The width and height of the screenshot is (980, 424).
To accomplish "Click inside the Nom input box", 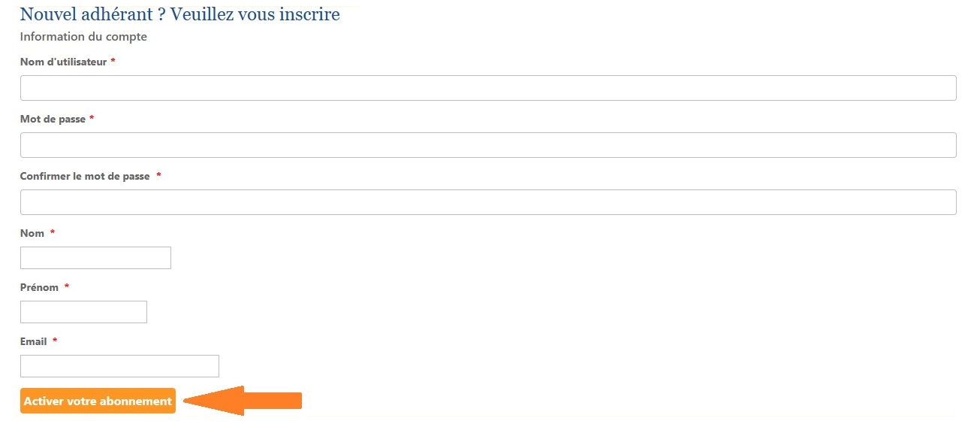I will (95, 258).
